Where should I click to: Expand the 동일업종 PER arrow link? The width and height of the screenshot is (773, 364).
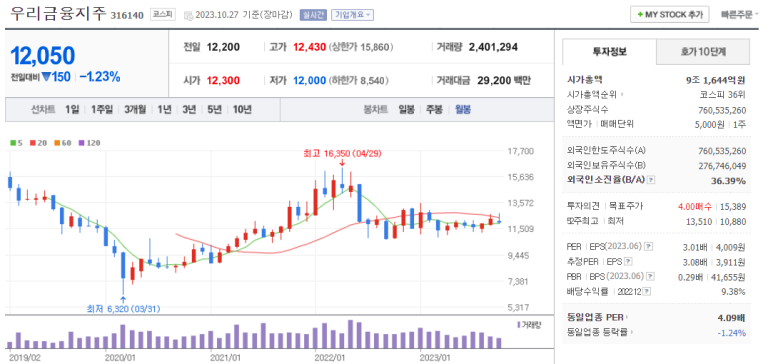(x=627, y=317)
